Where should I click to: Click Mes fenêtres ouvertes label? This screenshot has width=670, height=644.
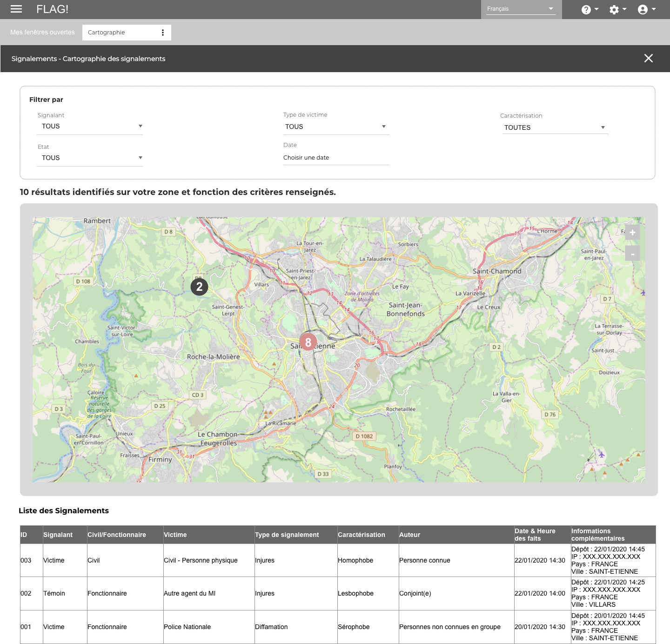[x=42, y=33]
